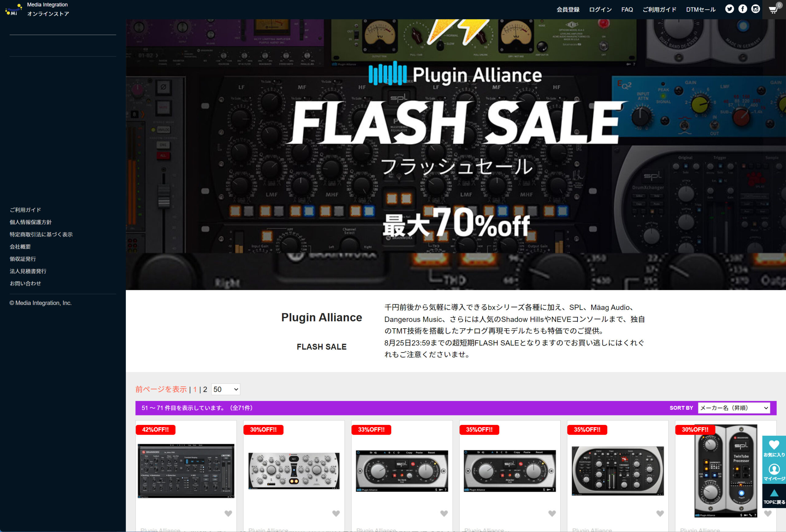This screenshot has width=786, height=532.
Task: Toggle favorite heart on rightmost TwinTube product
Action: [x=768, y=513]
